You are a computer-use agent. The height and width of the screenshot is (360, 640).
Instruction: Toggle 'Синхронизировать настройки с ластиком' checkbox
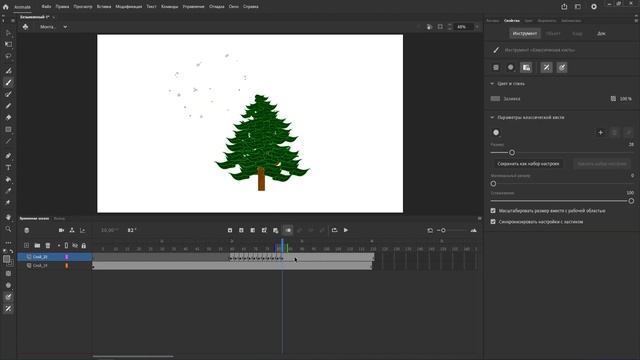[x=493, y=222]
